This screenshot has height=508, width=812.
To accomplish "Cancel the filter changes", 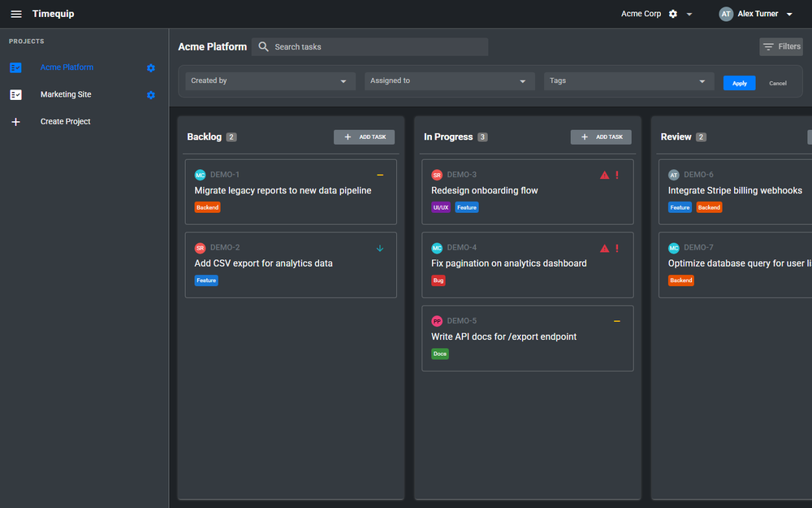I will pos(777,83).
